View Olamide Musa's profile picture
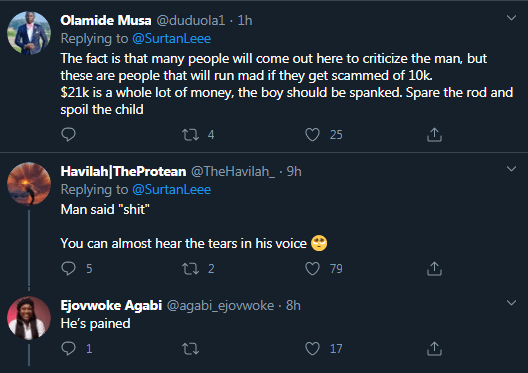Viewport: 528px width, 373px height. point(29,33)
